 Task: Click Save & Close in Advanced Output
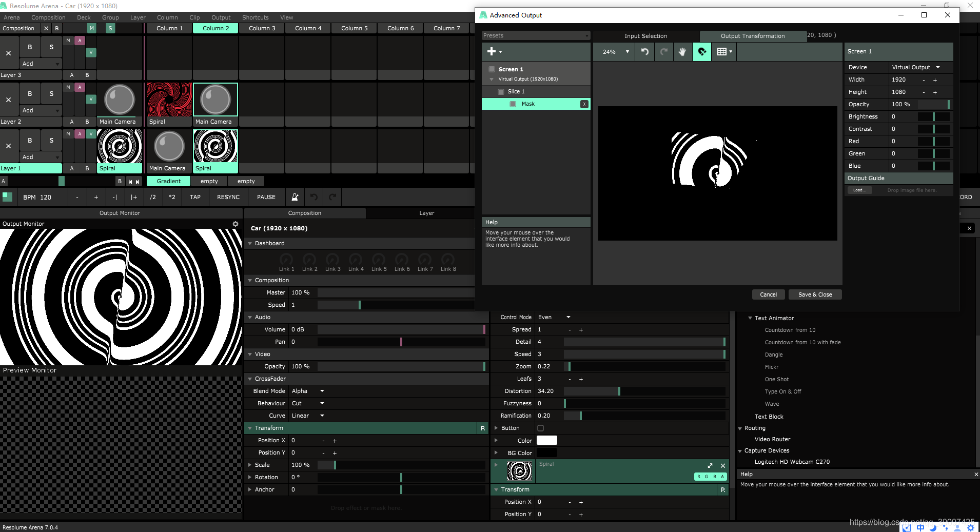pos(815,295)
